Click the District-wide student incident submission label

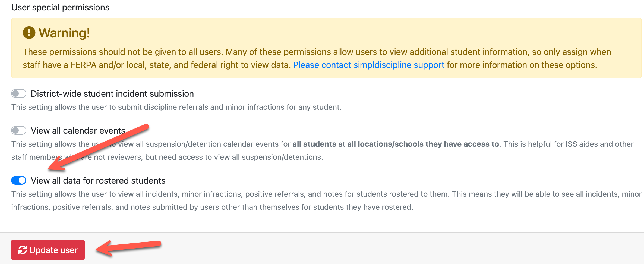pyautogui.click(x=112, y=94)
